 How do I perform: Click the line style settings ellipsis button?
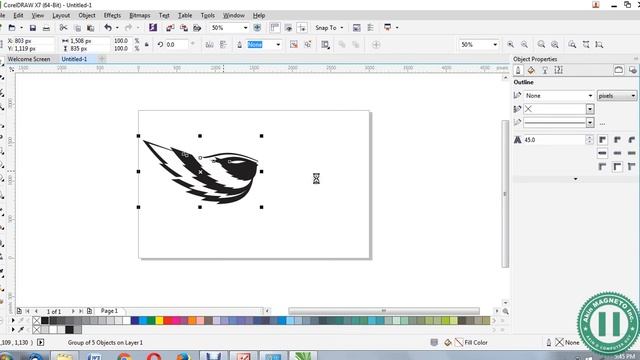[x=602, y=123]
